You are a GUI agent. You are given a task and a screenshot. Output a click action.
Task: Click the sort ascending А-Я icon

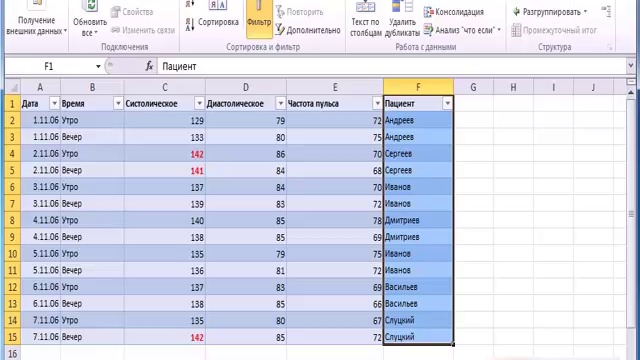click(x=190, y=4)
